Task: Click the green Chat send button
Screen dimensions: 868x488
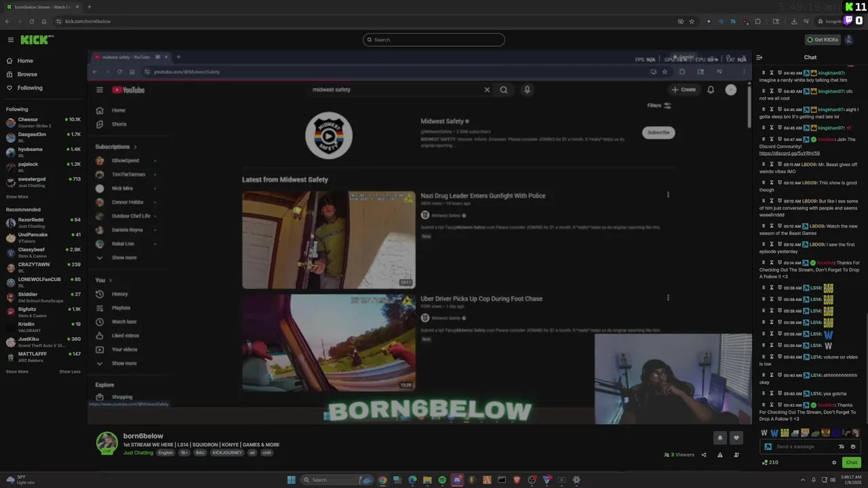Action: [x=851, y=463]
